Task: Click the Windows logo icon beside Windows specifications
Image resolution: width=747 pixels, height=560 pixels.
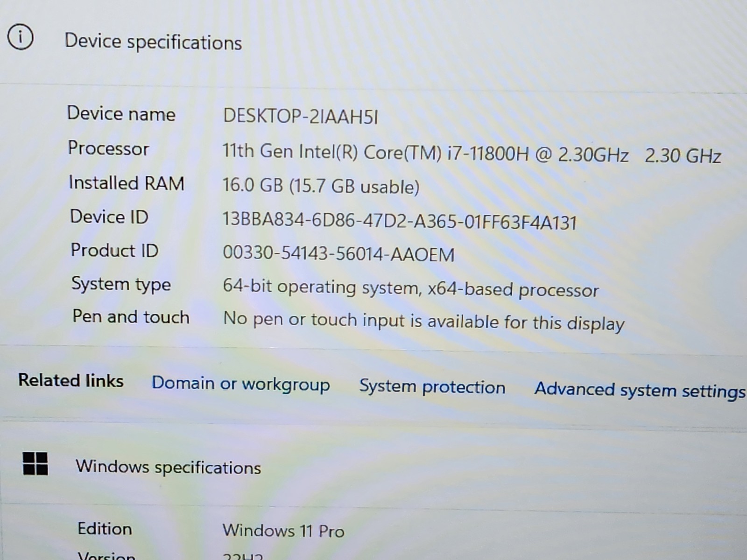Action: (35, 463)
